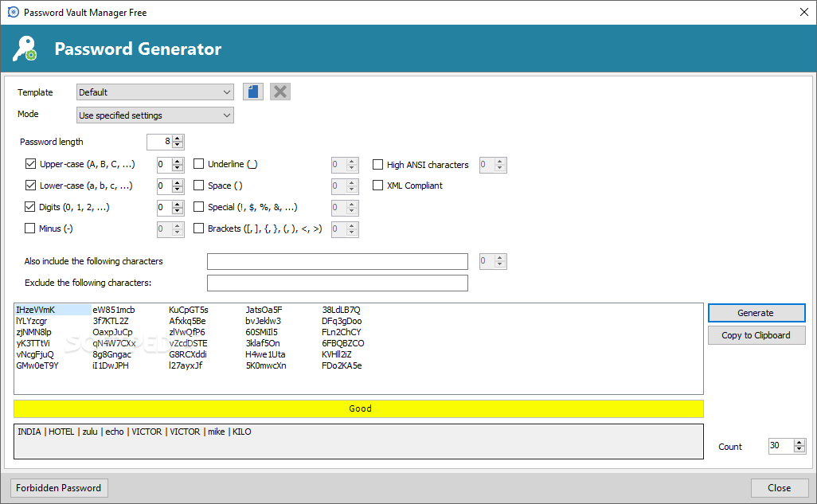The width and height of the screenshot is (817, 504).
Task: Select password H4we1Uta
Action: (265, 354)
